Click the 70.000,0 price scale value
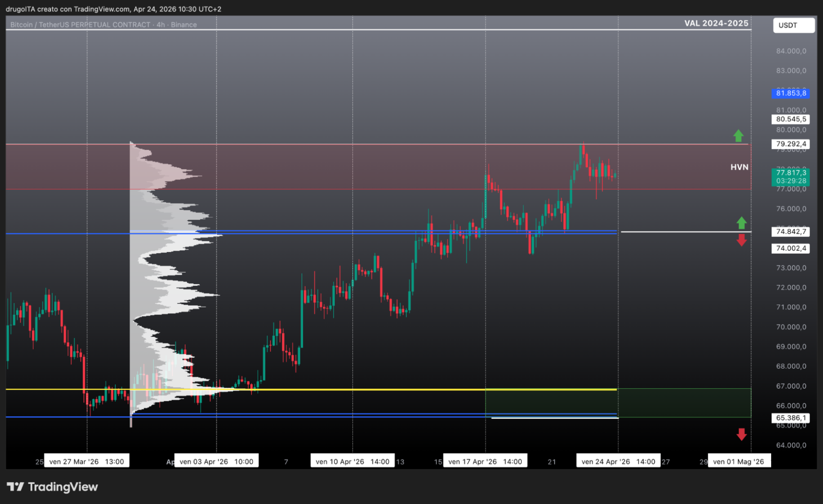Screen dimensions: 823x504 (x=791, y=327)
